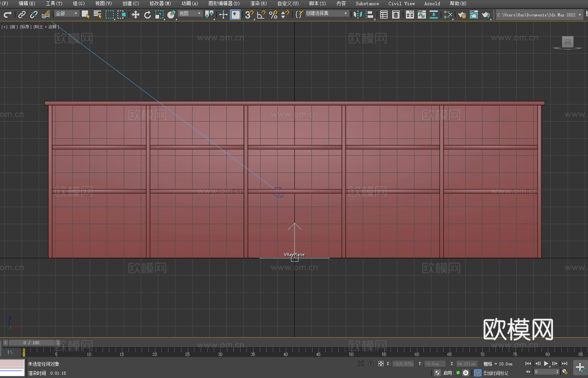
Task: Activate the Select Object tool
Action: (85, 14)
